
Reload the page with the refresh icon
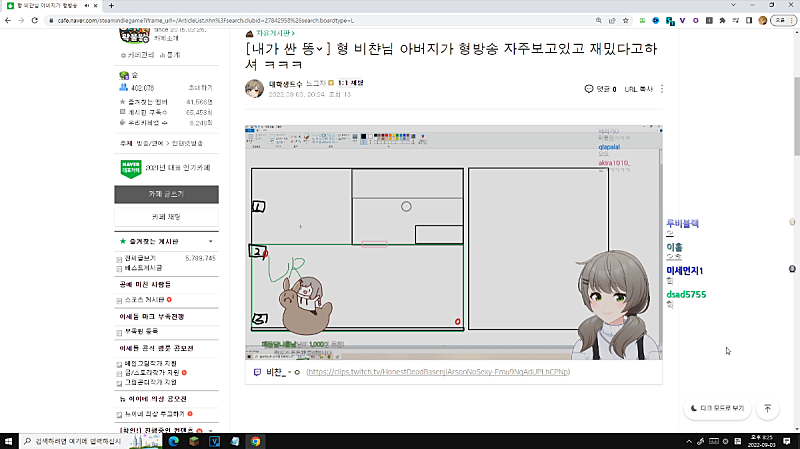(34, 20)
